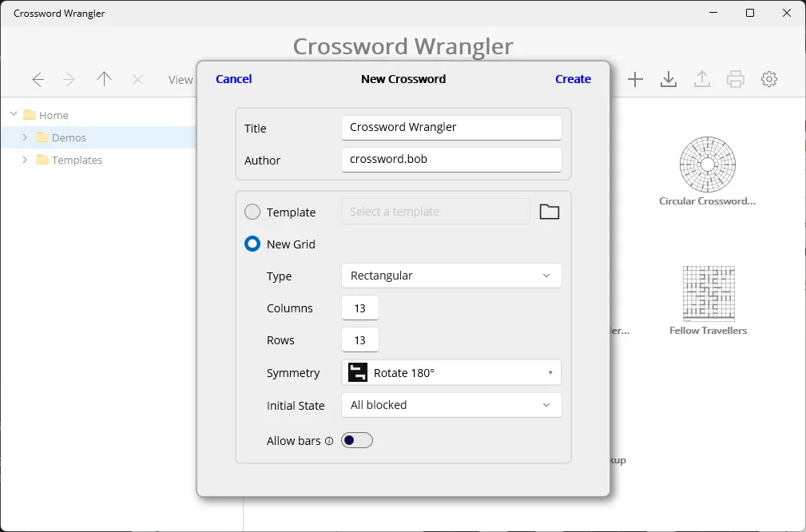Click the forward arrow in toolbar

pos(69,80)
